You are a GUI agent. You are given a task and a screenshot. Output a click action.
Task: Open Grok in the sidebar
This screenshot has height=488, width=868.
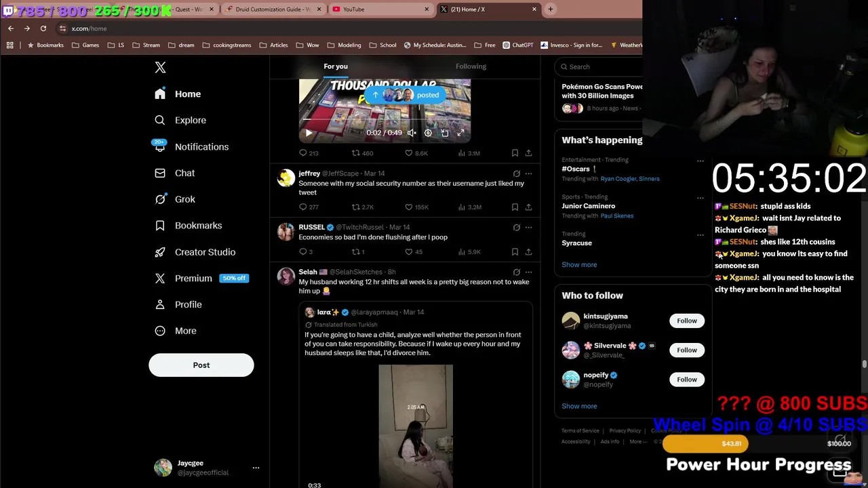click(x=175, y=199)
